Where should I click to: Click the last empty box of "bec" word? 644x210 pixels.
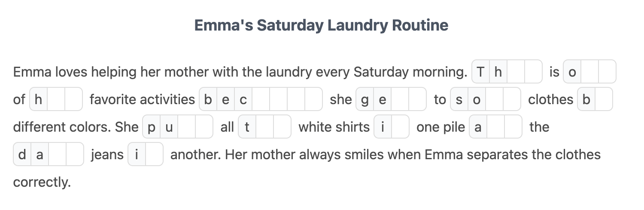point(313,99)
